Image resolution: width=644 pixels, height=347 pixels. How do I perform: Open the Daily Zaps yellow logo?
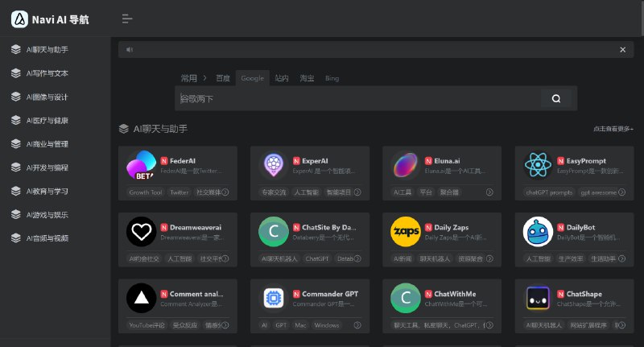406,232
